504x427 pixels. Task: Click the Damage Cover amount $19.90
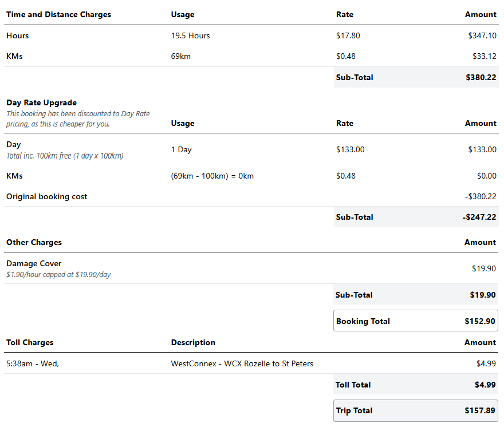tap(485, 268)
